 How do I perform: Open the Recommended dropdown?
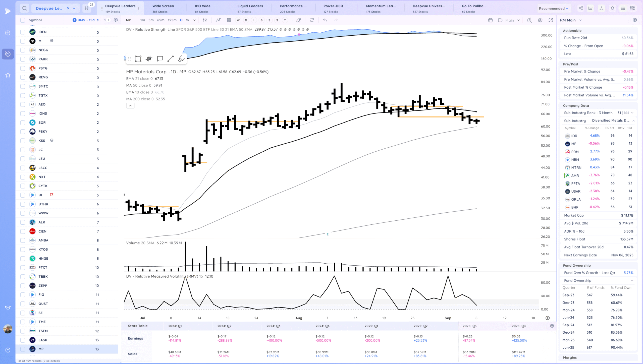(554, 8)
